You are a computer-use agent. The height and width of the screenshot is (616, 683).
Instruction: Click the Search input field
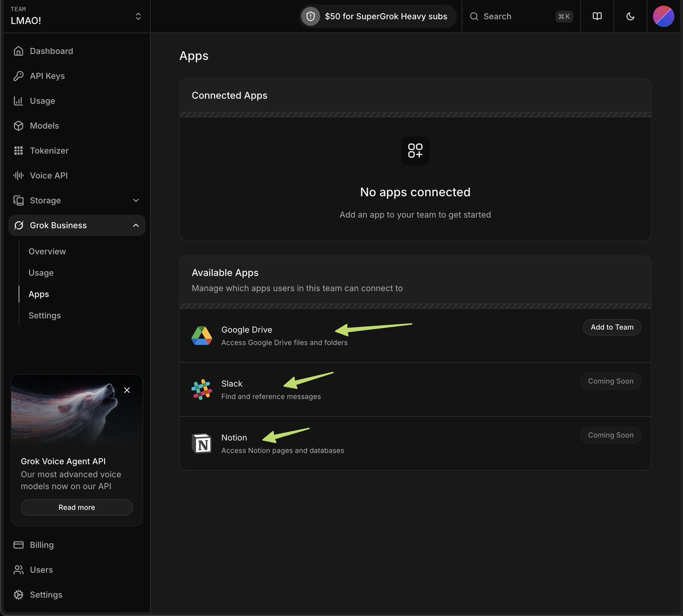coord(512,16)
